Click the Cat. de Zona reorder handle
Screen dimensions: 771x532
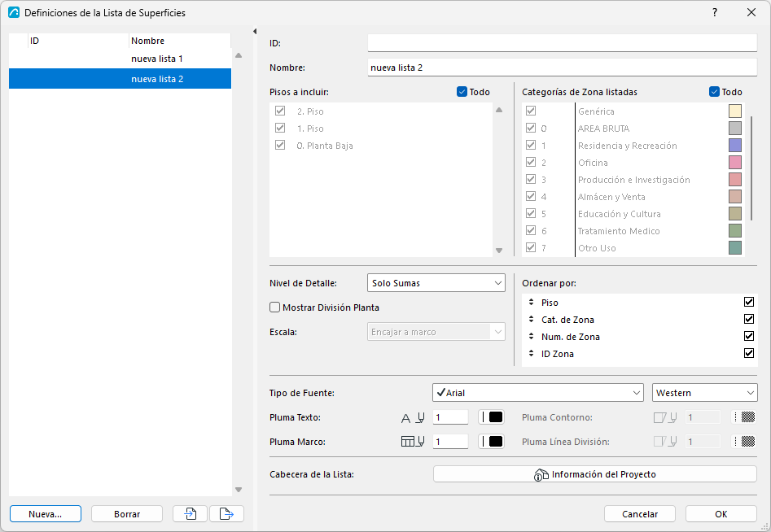click(531, 320)
